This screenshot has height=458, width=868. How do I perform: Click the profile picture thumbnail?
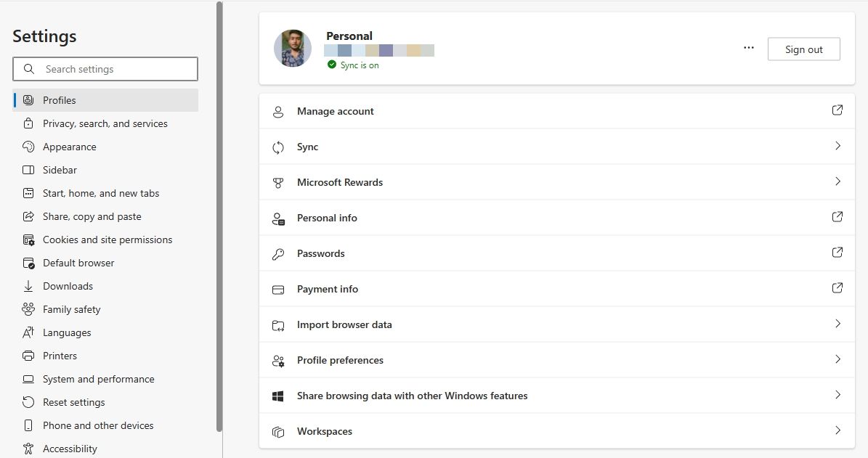(293, 49)
